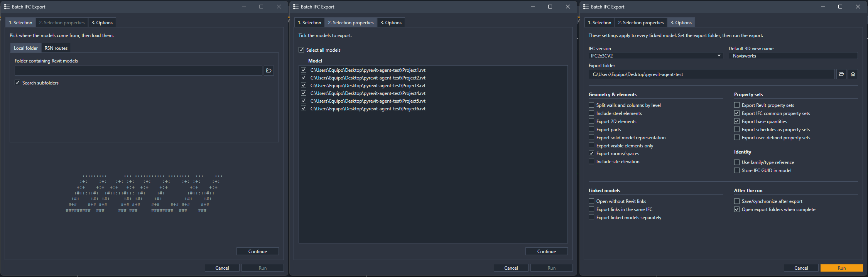Enable Include site elevation

[x=591, y=161]
